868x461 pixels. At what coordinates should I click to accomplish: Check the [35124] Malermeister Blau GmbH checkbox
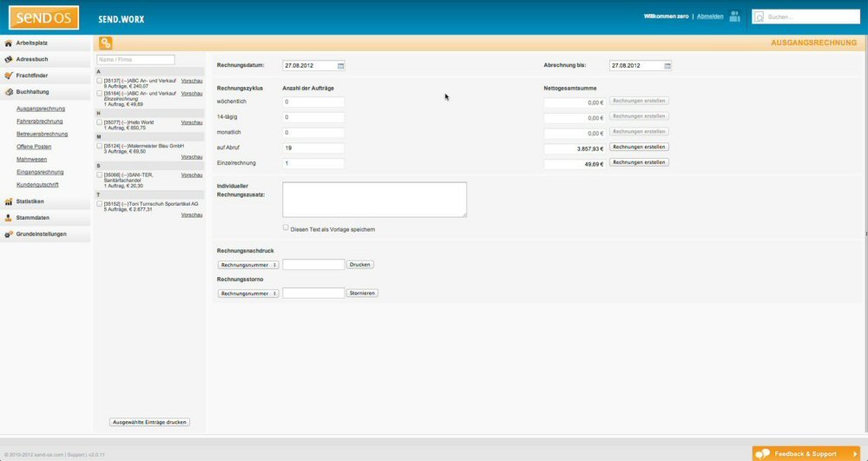coord(100,146)
